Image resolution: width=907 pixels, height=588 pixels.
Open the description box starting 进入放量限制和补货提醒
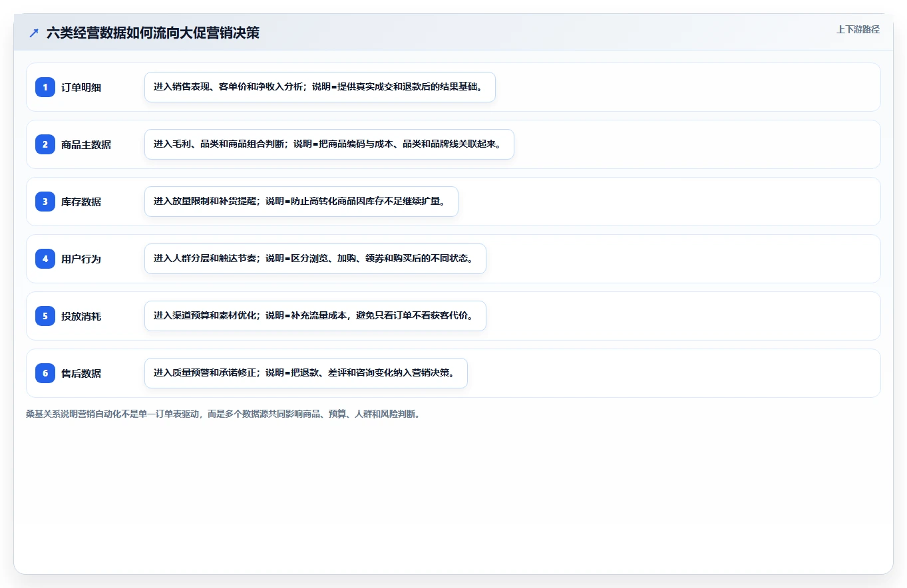tap(301, 202)
